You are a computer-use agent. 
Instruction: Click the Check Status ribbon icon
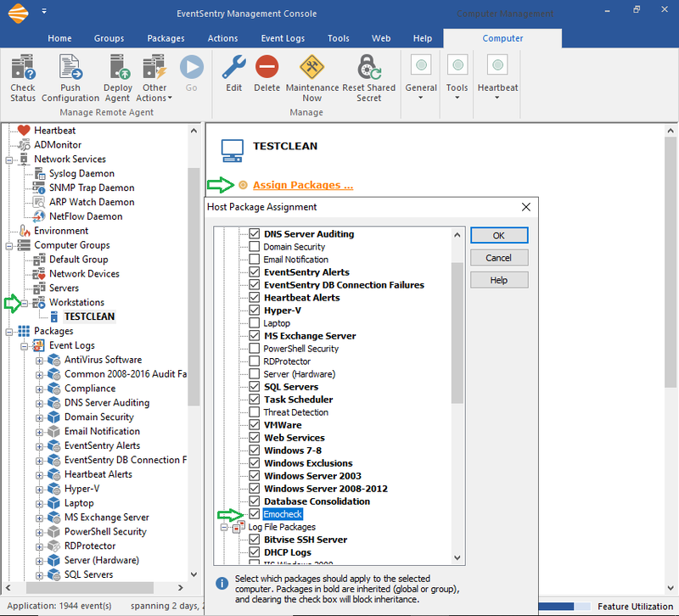coord(23,67)
